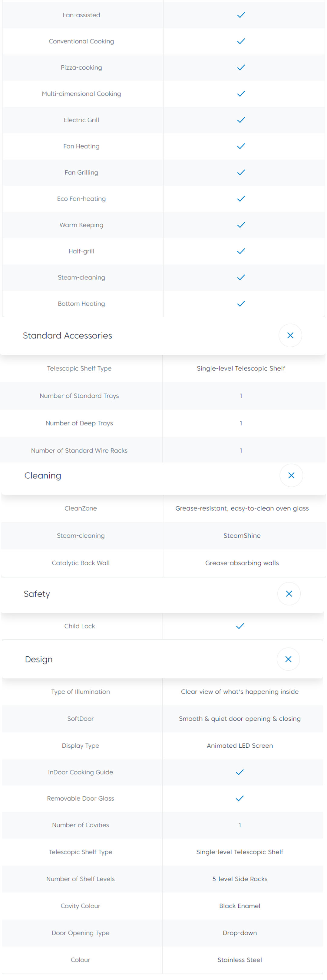Click the Black Enamel cavity colour value

240,906
